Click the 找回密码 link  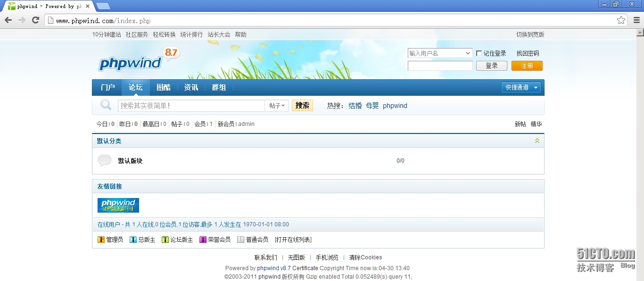pyautogui.click(x=528, y=53)
